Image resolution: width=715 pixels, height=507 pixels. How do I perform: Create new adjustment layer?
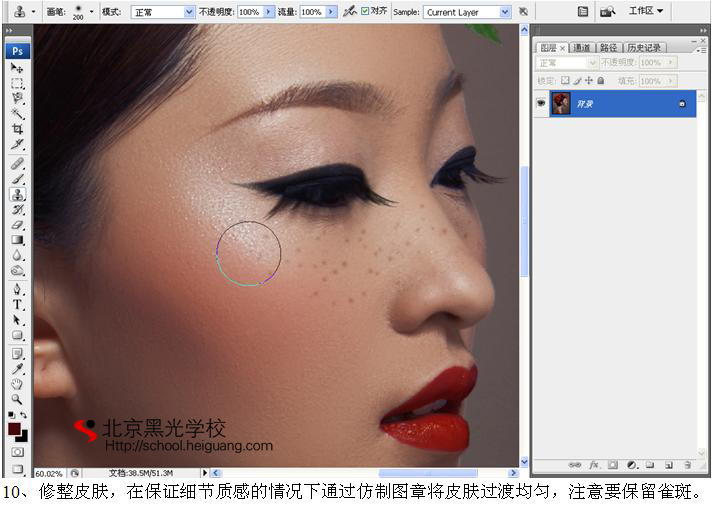[632, 465]
